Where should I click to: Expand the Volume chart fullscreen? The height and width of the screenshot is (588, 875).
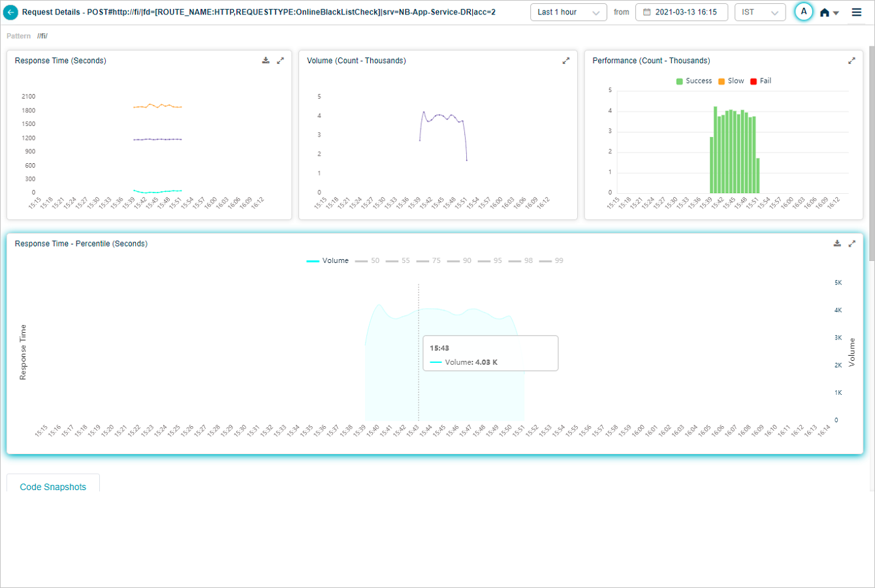565,61
